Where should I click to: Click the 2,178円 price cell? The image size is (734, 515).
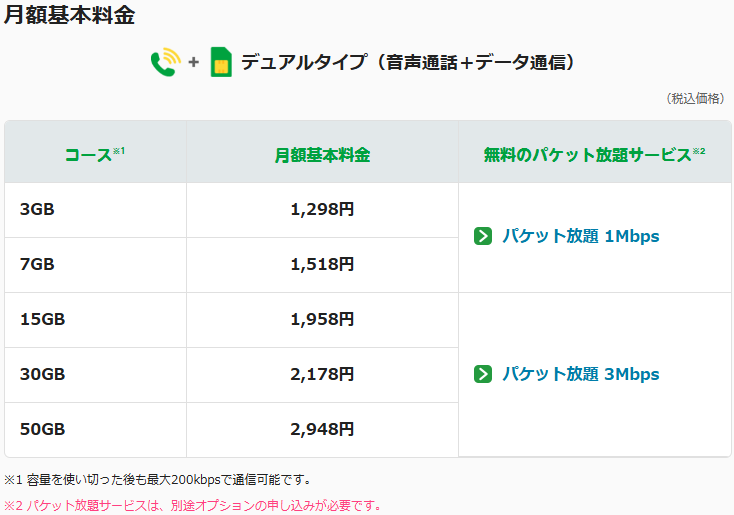[x=322, y=375]
